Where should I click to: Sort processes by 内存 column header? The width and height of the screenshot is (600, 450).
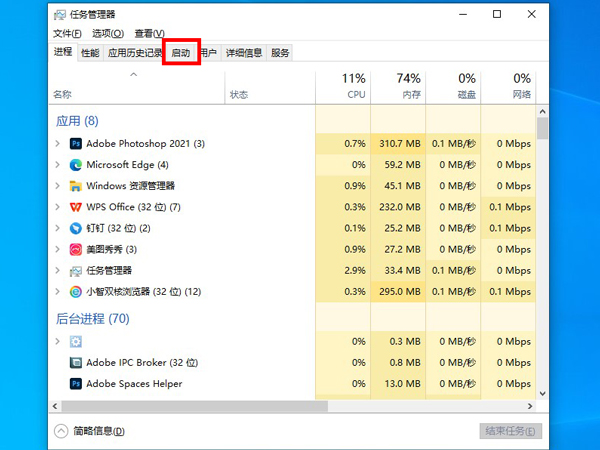click(x=407, y=86)
